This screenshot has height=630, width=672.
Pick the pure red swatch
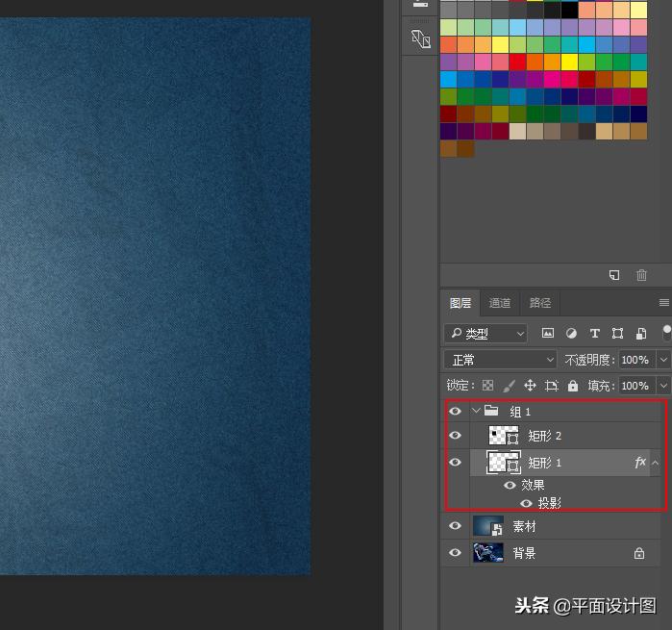point(517,62)
